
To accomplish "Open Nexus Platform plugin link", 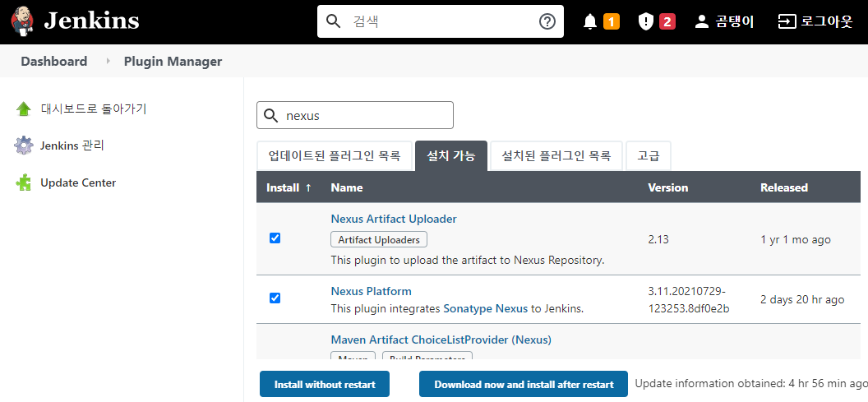I will click(371, 291).
